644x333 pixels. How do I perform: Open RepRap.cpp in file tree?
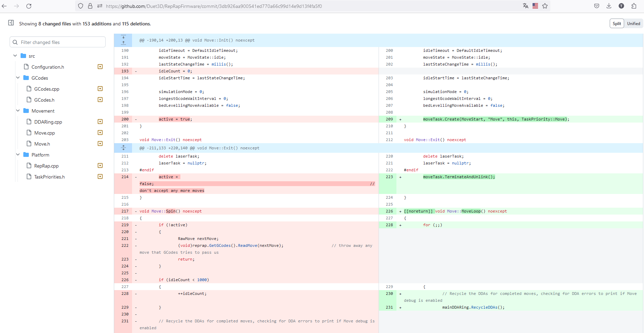point(46,166)
